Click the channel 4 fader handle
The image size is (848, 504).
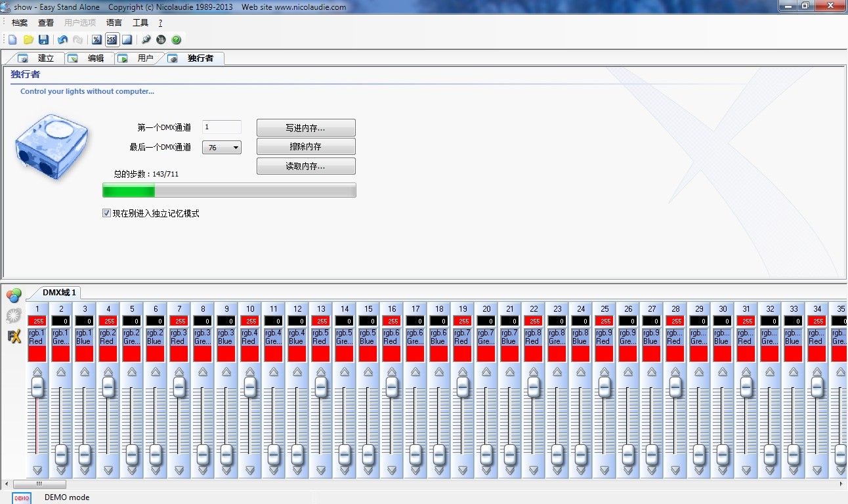point(108,387)
